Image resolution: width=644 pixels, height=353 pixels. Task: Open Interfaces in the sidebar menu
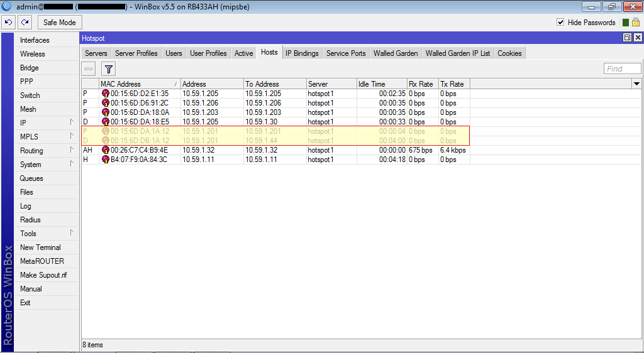tap(47, 40)
